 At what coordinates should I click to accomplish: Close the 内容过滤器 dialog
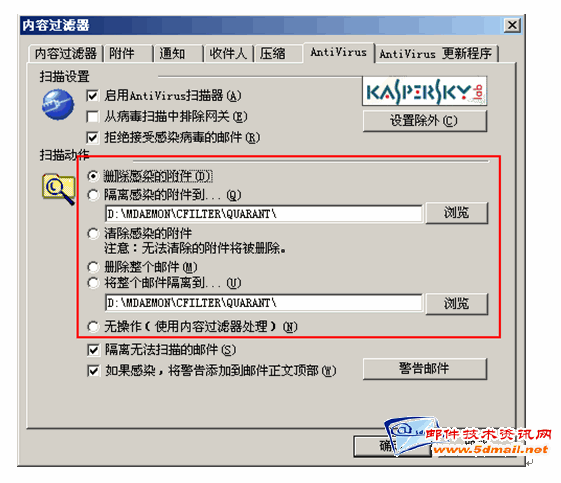pyautogui.click(x=512, y=25)
